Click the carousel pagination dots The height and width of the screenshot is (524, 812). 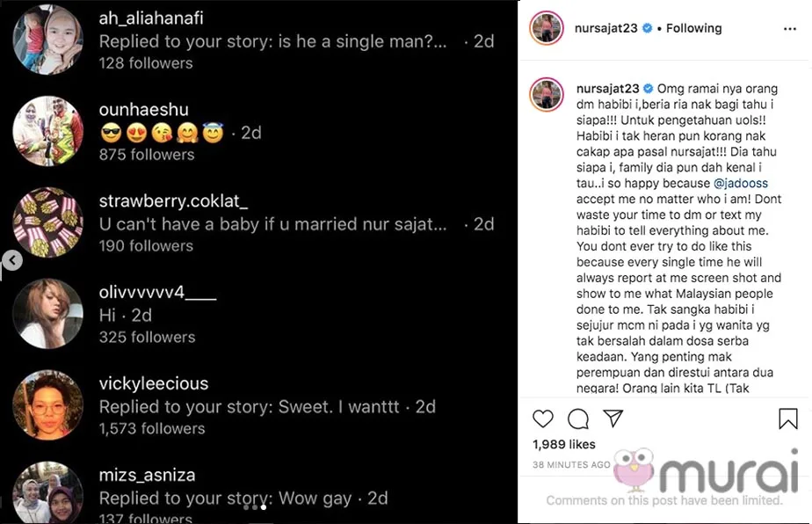pos(255,507)
